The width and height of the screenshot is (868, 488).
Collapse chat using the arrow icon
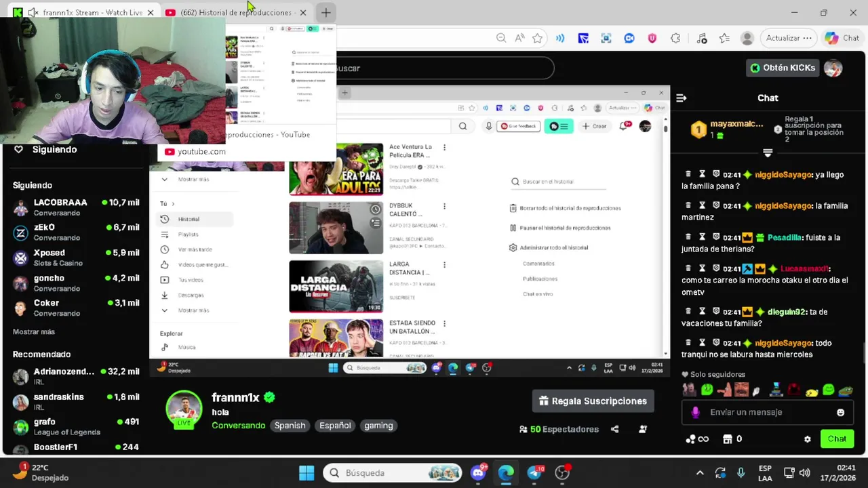point(681,98)
